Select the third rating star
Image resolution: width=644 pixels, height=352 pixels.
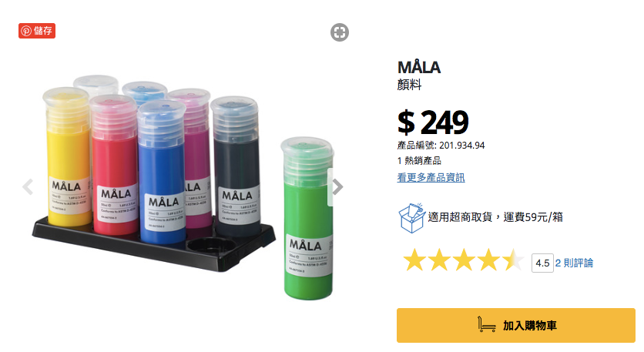click(464, 260)
